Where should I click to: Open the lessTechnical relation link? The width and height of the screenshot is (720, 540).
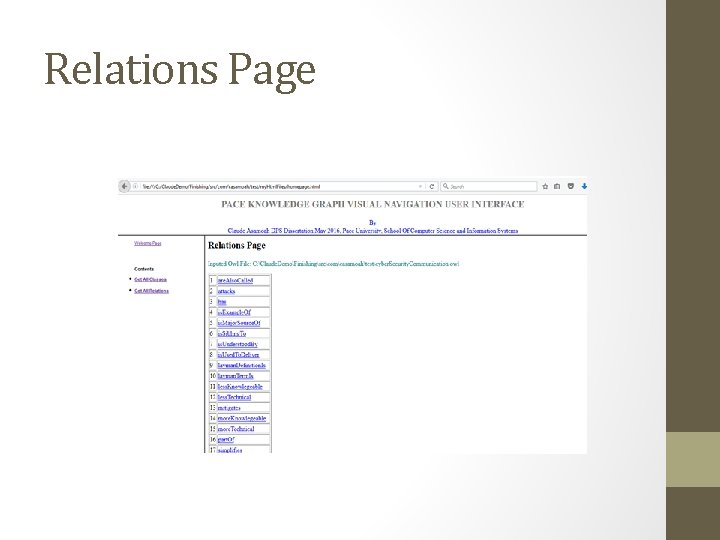tap(234, 397)
